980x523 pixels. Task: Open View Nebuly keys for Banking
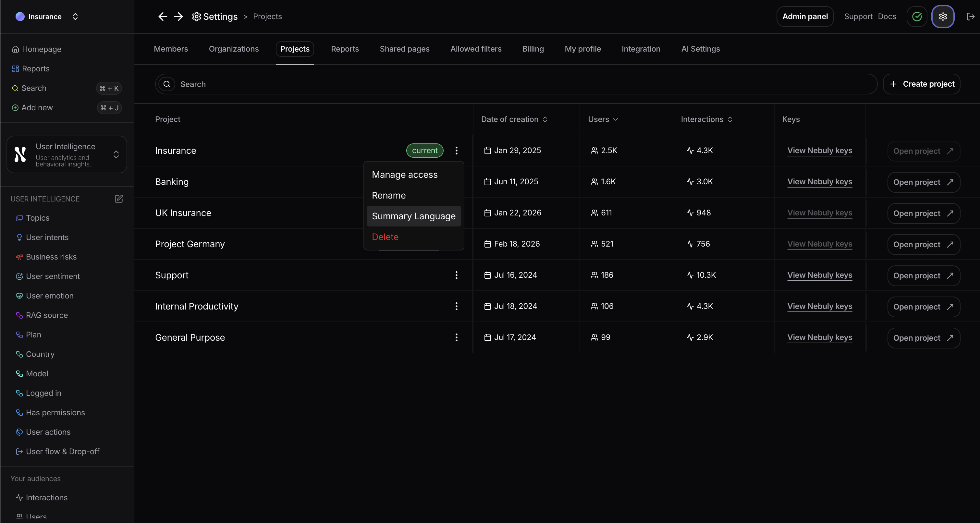[x=819, y=182]
